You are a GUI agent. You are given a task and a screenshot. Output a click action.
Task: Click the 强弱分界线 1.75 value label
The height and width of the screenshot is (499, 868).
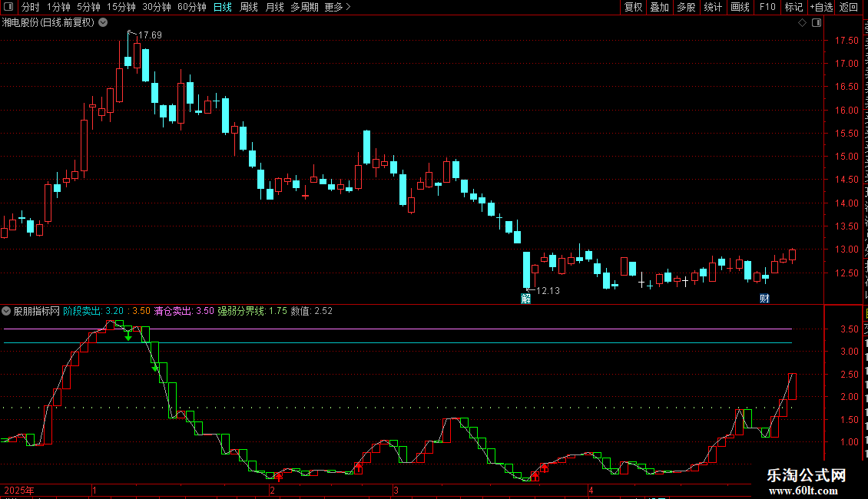point(253,311)
